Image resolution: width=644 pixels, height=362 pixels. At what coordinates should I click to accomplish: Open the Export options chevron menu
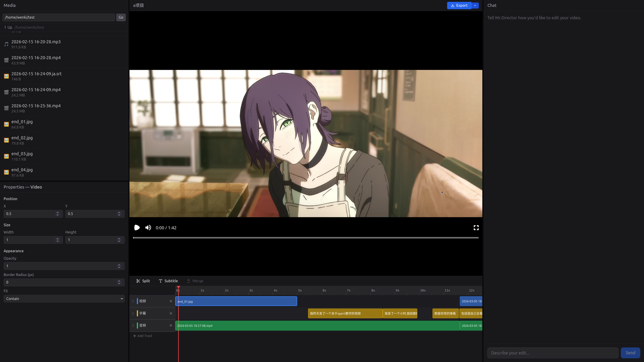475,5
